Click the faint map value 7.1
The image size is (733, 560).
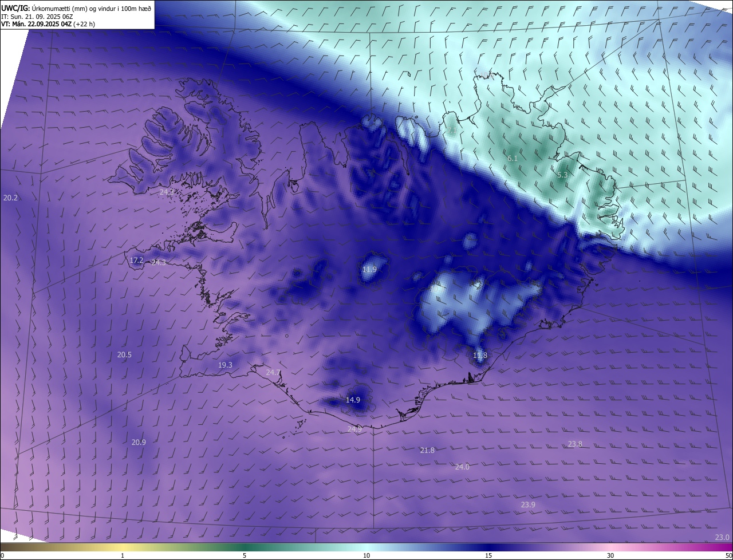click(452, 131)
